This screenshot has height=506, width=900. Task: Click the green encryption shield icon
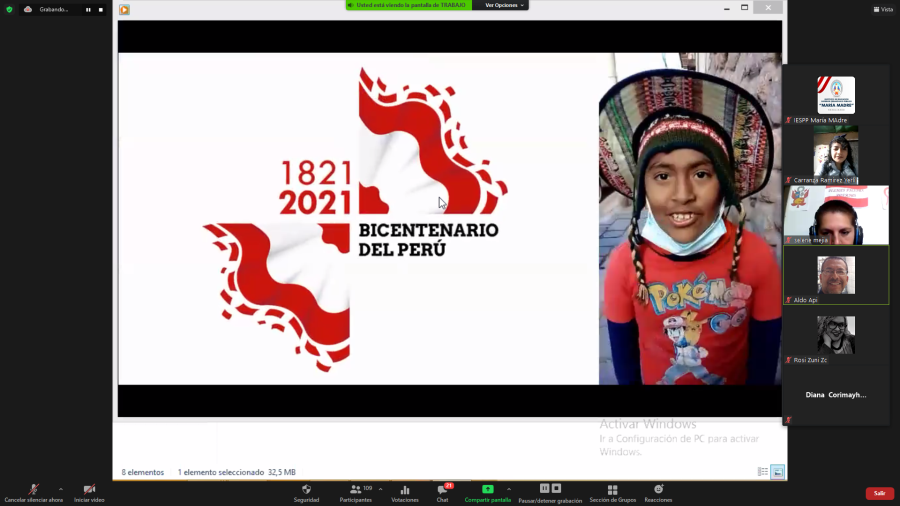[x=9, y=9]
